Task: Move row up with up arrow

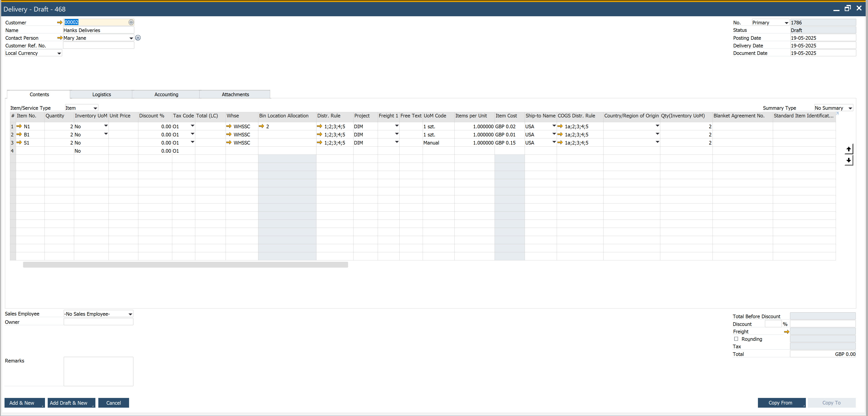Action: coord(849,149)
